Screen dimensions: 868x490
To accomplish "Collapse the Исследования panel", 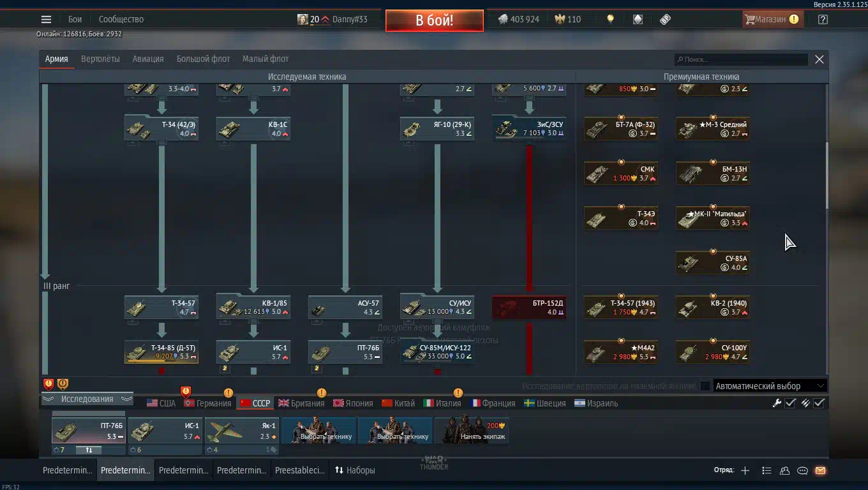I will (87, 399).
